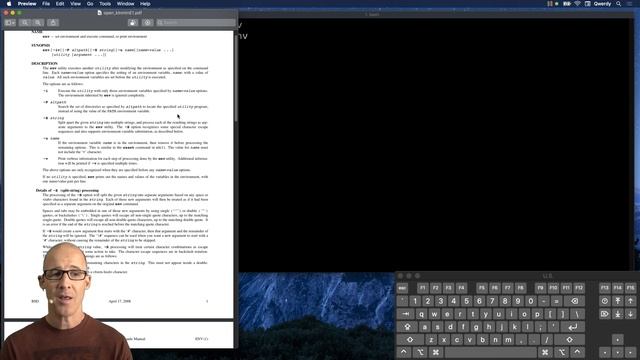Click the right option key on keyboard viewer

click(562, 352)
